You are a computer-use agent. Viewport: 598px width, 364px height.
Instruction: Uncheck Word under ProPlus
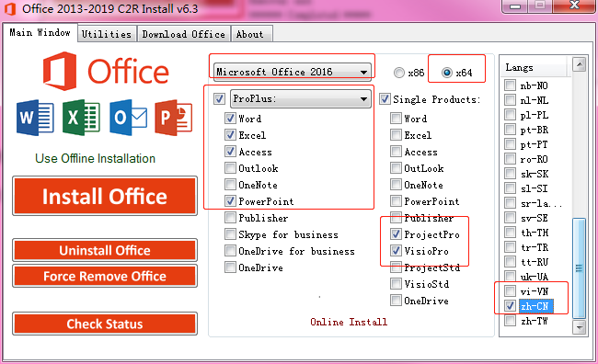coord(230,119)
